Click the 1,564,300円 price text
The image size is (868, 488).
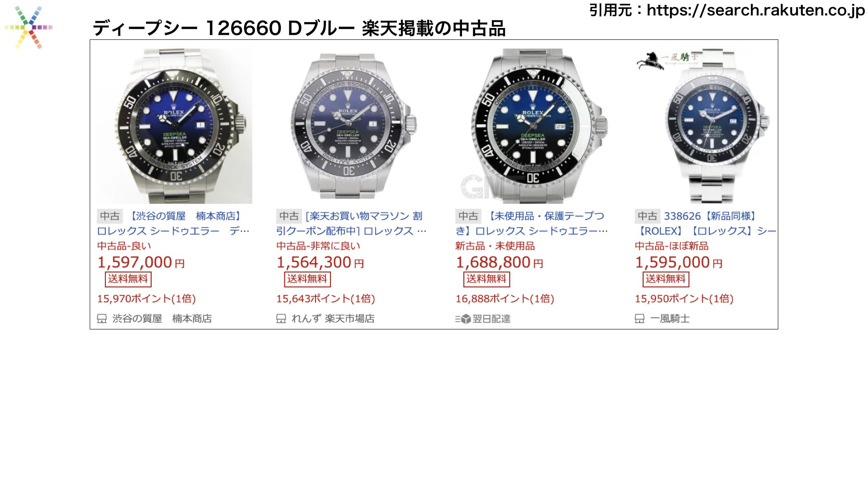click(320, 263)
